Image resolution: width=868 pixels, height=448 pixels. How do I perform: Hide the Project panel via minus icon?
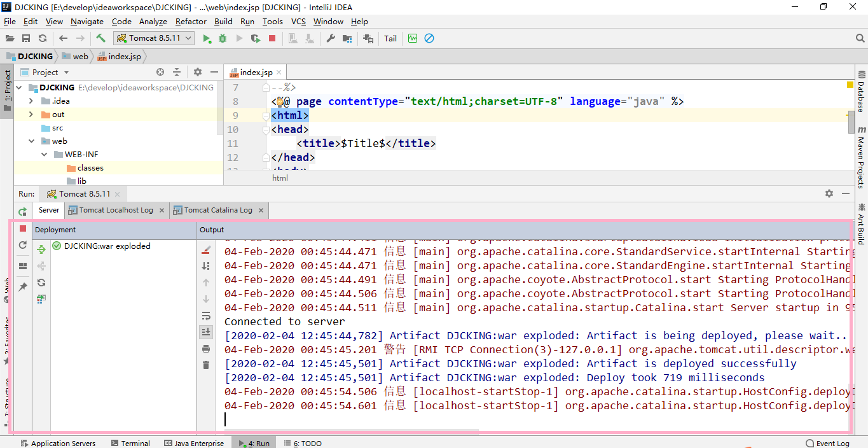point(214,73)
